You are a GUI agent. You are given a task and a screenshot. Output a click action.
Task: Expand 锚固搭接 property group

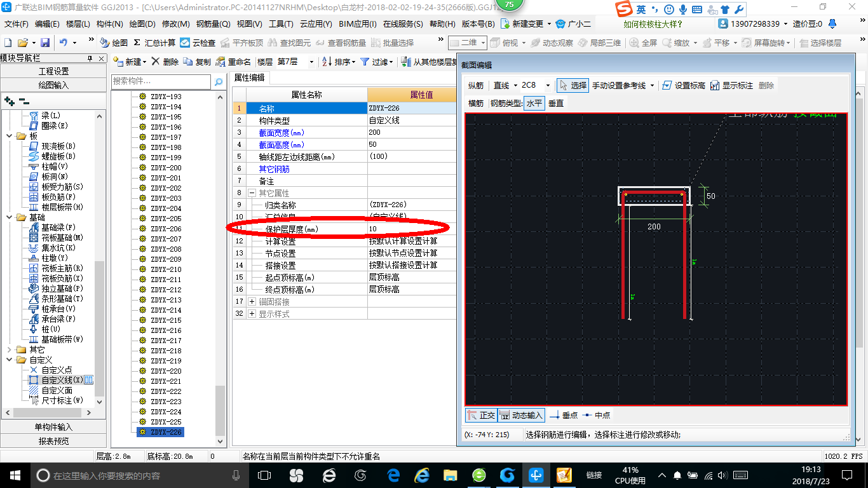click(x=252, y=302)
